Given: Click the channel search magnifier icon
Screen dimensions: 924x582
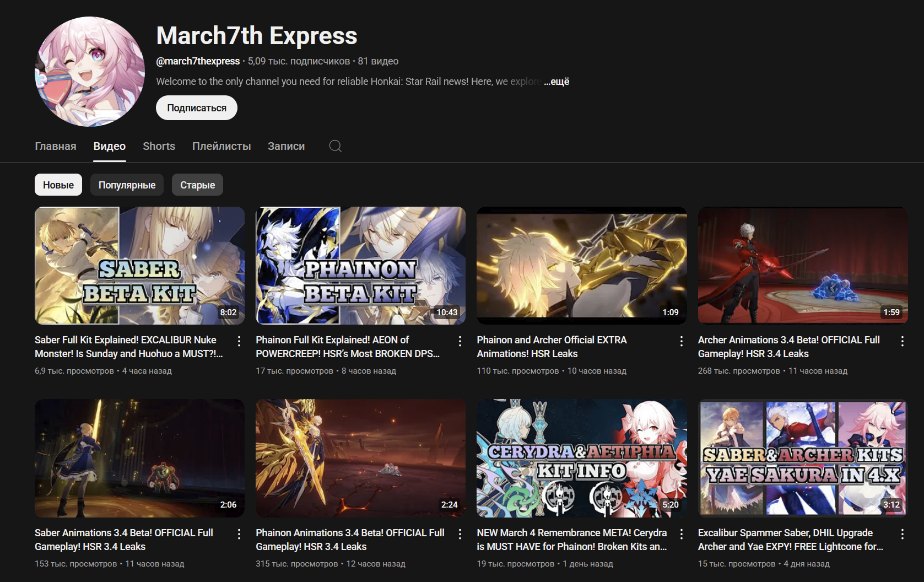Looking at the screenshot, I should [x=335, y=146].
